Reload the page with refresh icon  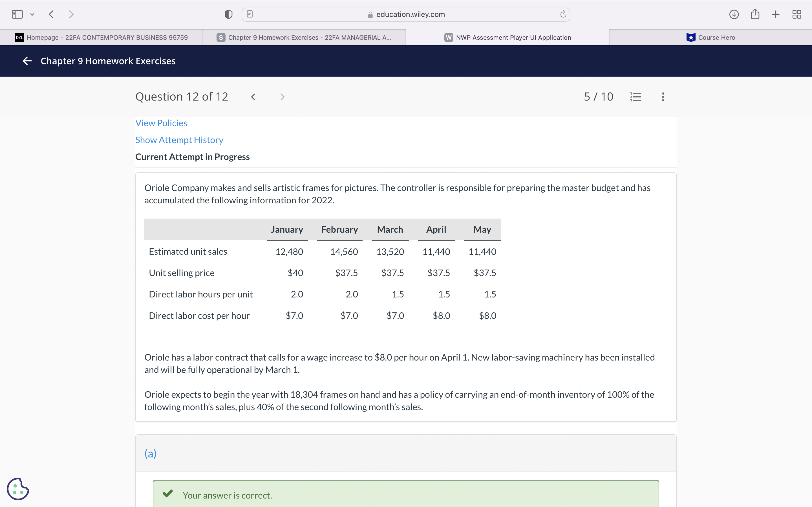coord(563,14)
